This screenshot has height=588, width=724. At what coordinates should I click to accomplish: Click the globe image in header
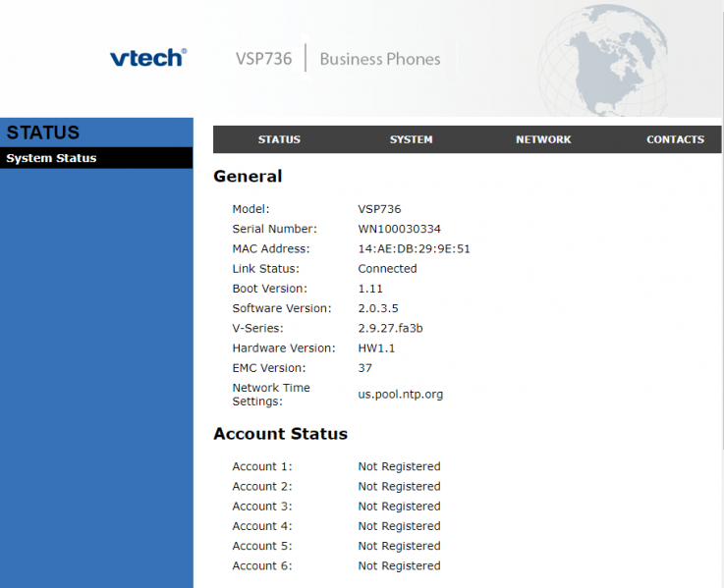(x=603, y=60)
